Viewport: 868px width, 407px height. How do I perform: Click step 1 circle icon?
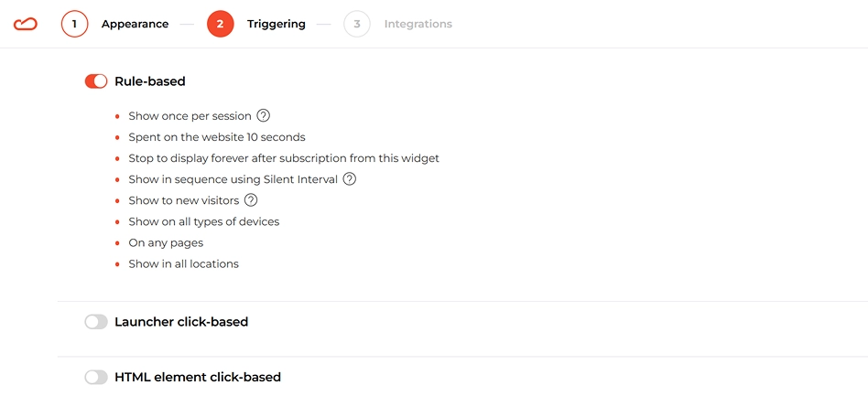[75, 25]
